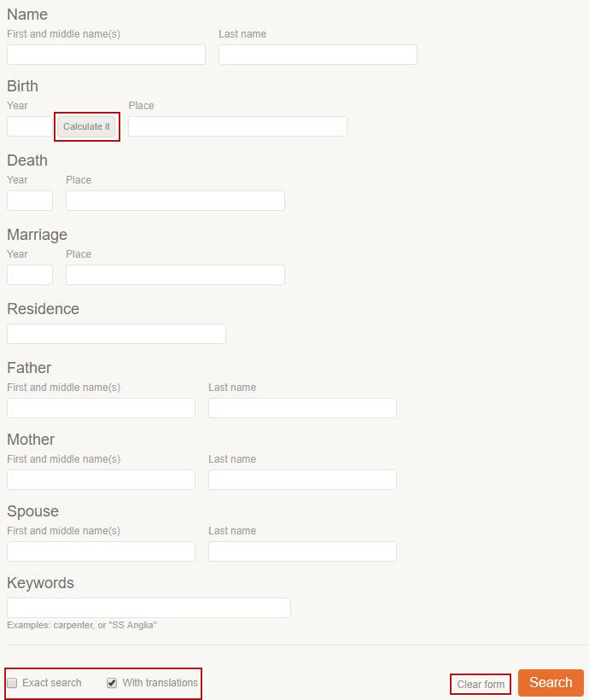Screen dimensions: 589x700
Task: Focus the Death year field
Action: coord(30,201)
